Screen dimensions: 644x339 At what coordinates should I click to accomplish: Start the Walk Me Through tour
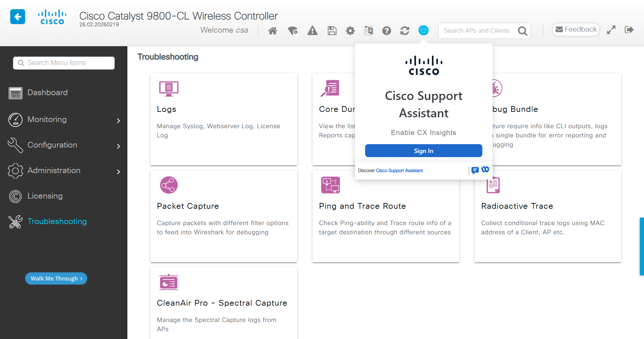pos(56,278)
